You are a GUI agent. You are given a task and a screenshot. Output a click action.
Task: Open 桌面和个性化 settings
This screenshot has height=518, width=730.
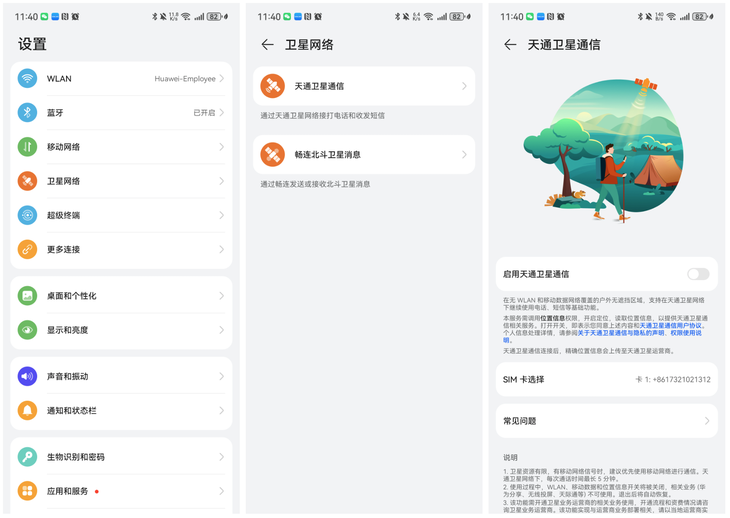121,296
